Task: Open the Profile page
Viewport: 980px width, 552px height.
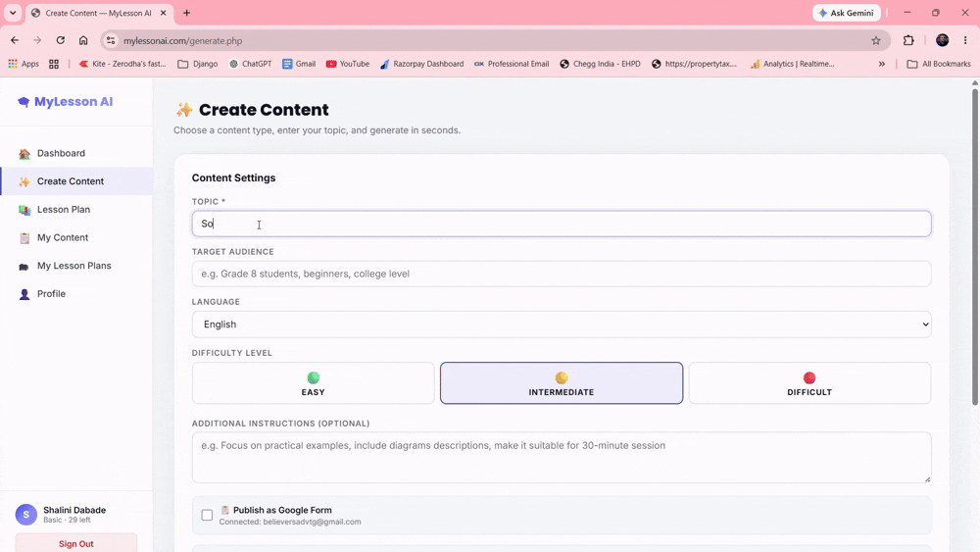Action: (x=76, y=294)
